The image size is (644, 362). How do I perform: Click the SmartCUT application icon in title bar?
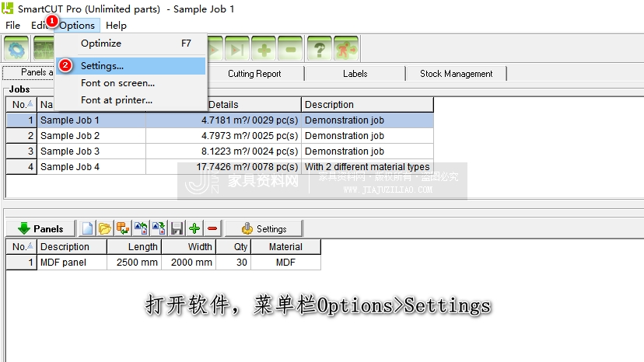[8, 9]
